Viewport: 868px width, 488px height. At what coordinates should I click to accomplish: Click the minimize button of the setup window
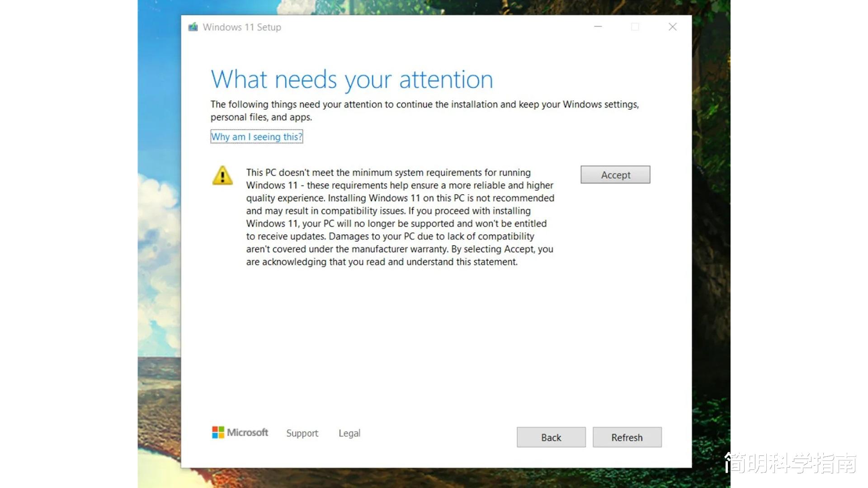point(598,27)
